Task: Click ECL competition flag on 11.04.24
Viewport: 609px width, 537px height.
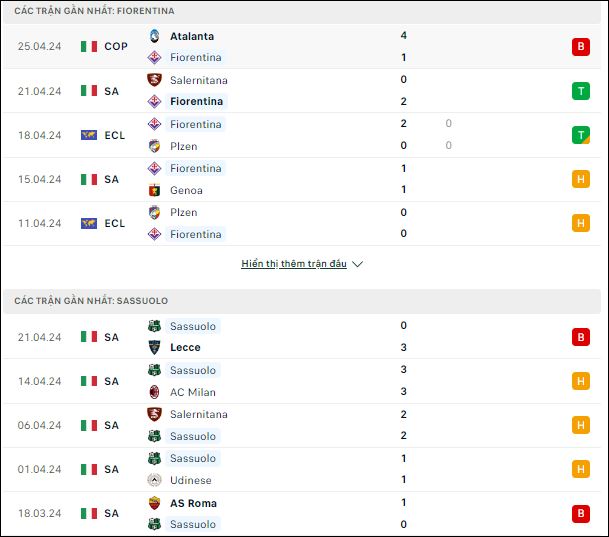Action: [89, 223]
